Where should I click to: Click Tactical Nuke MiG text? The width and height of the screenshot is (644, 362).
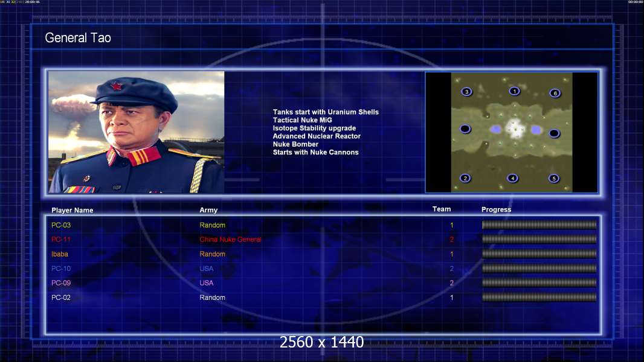tap(302, 120)
